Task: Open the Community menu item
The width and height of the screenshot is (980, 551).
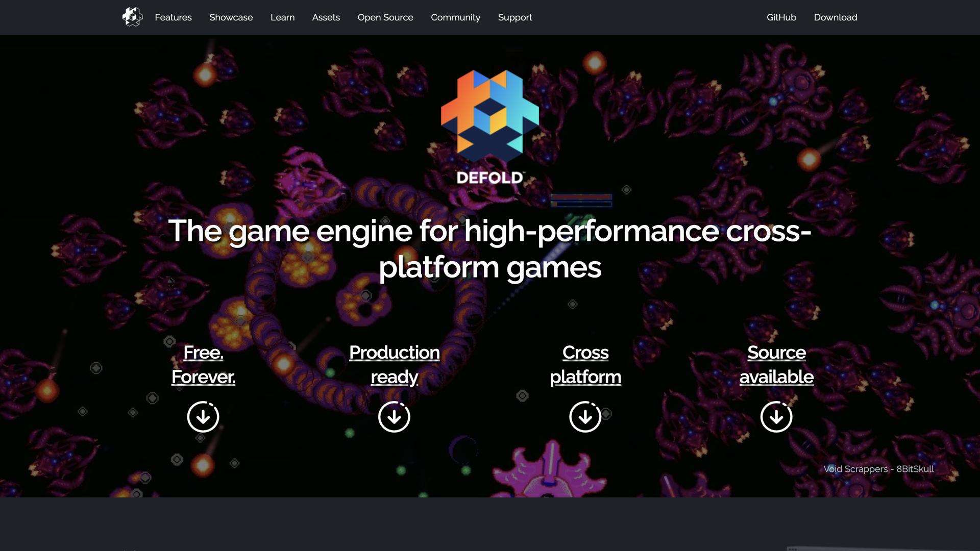Action: [x=455, y=17]
